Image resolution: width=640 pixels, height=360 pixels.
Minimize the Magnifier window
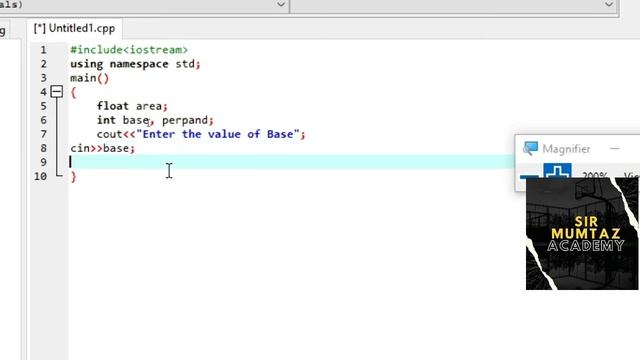click(x=615, y=149)
